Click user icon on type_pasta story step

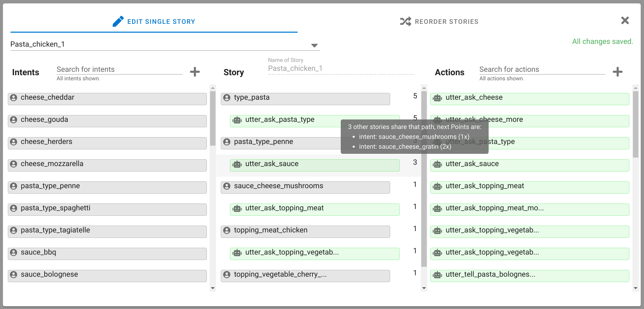[227, 98]
